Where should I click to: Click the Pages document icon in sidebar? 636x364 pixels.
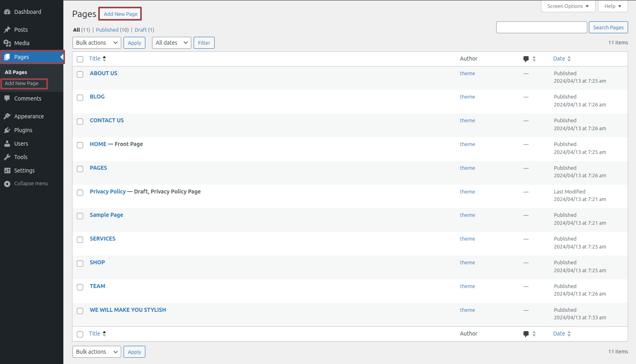pos(7,57)
